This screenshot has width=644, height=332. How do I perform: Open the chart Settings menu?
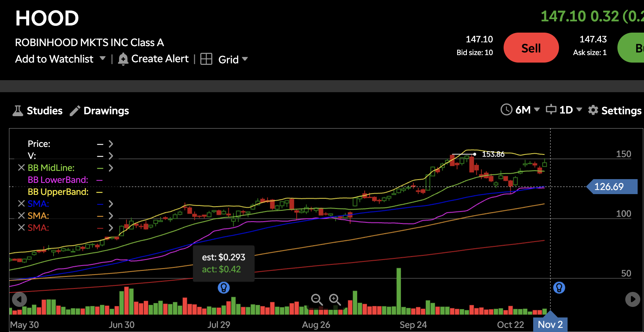[622, 111]
